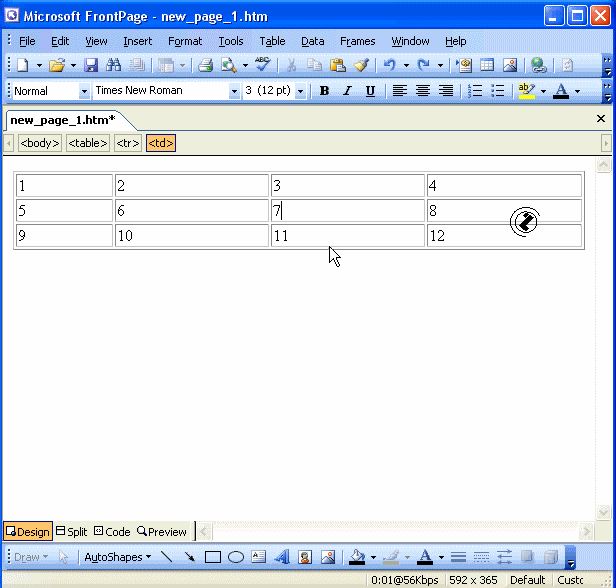Open the Frames menu

358,41
